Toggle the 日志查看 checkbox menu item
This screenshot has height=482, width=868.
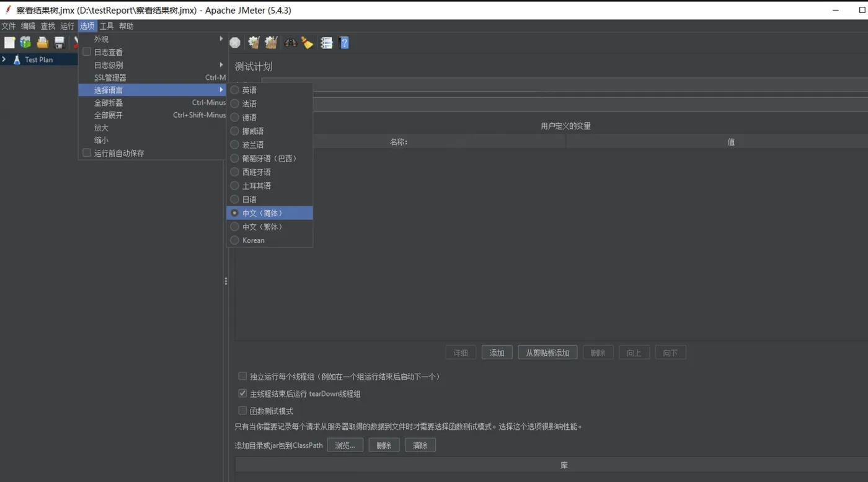87,52
